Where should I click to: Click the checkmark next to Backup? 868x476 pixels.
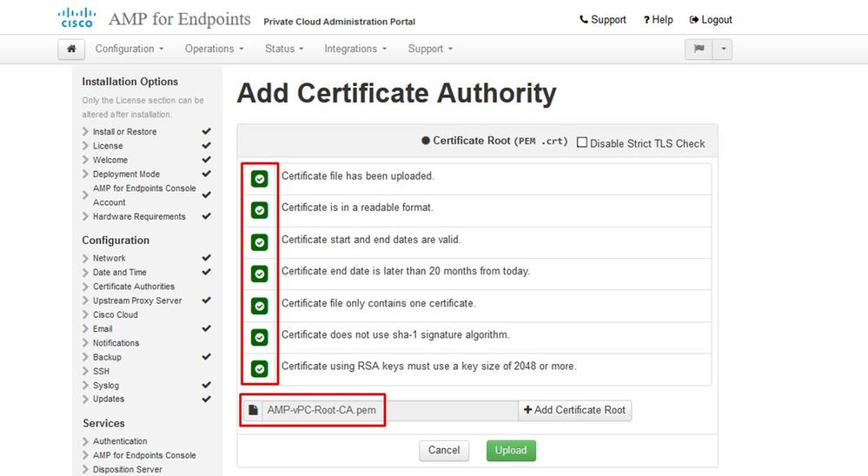pos(207,356)
